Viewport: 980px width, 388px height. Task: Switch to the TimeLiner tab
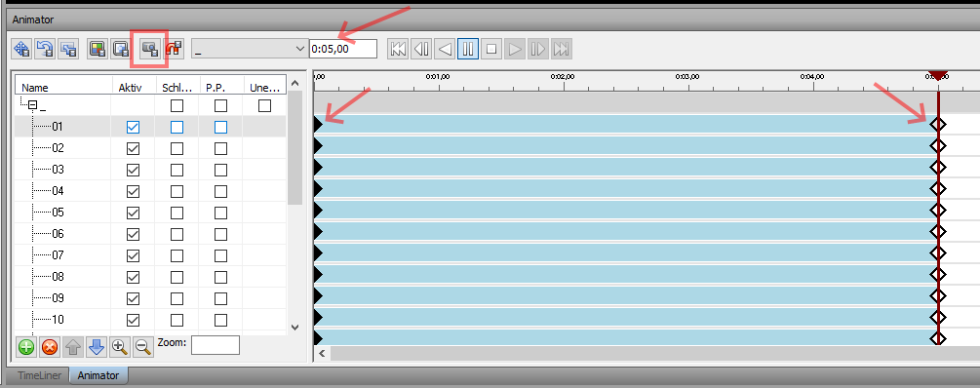pyautogui.click(x=39, y=375)
